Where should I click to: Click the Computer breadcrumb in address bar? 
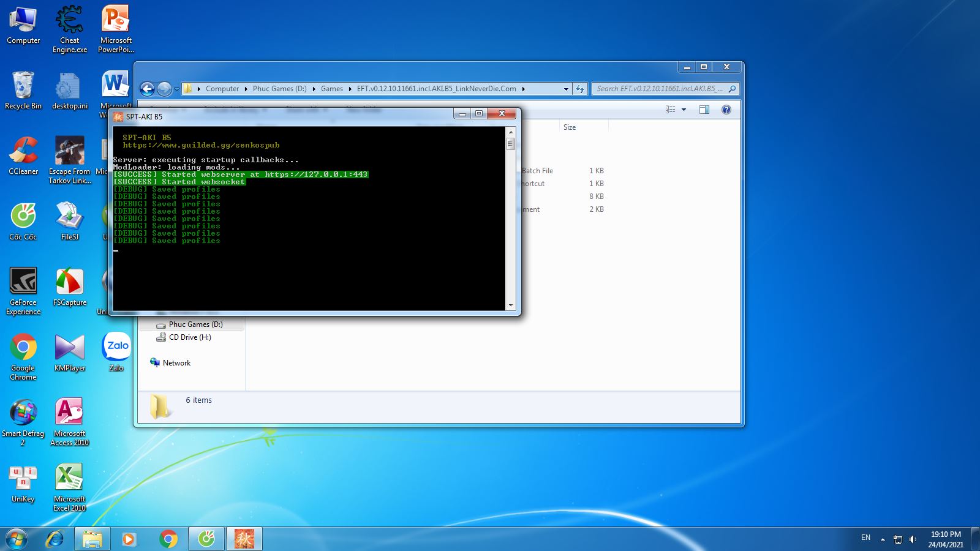point(222,89)
